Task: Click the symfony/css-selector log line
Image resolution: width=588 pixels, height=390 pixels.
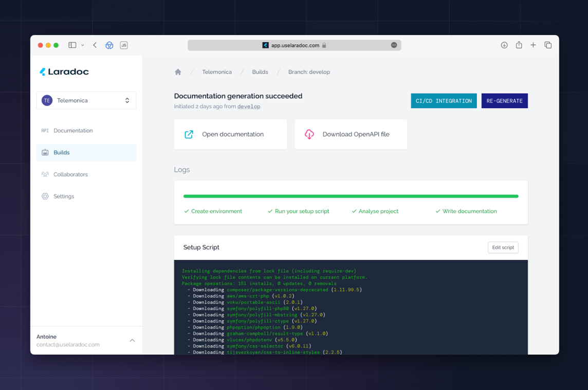Action: [x=249, y=346]
